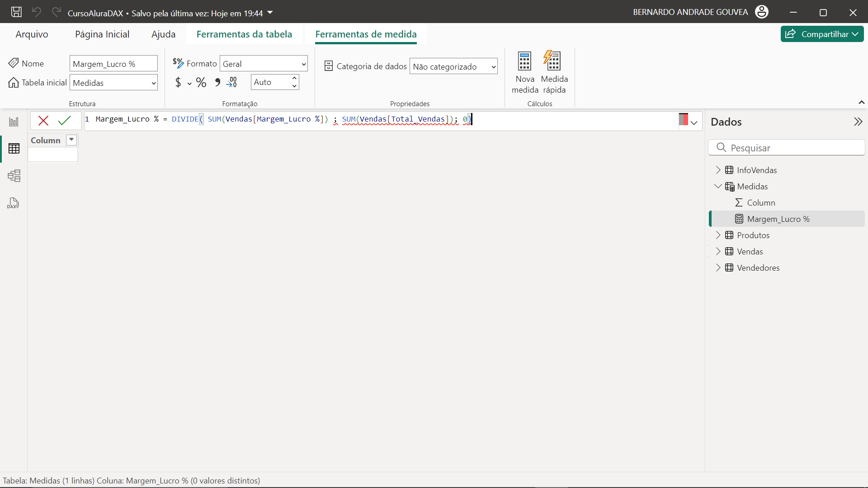Expand the formula bar with the down chevron
This screenshot has width=868, height=488.
tap(694, 122)
